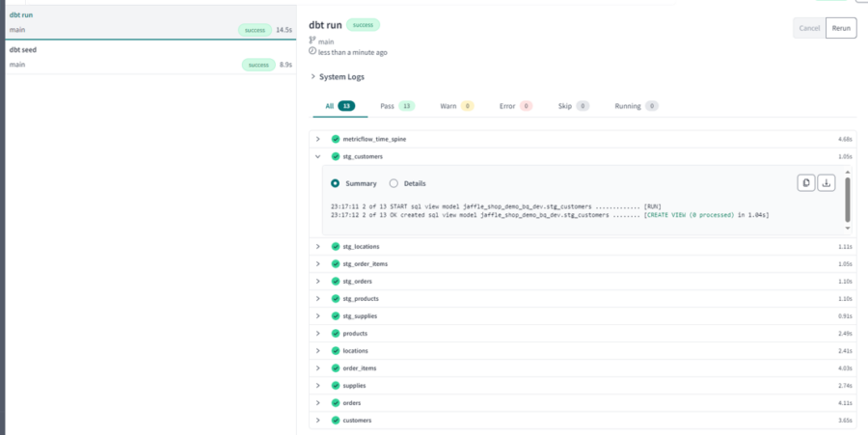868x435 pixels.
Task: Click the '2.49s' products duration
Action: point(845,333)
